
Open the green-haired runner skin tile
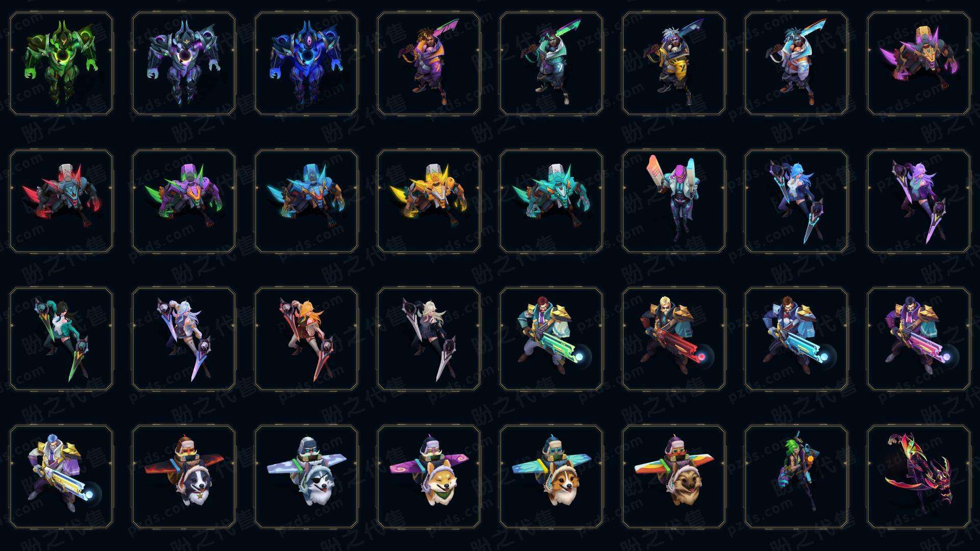(x=796, y=477)
